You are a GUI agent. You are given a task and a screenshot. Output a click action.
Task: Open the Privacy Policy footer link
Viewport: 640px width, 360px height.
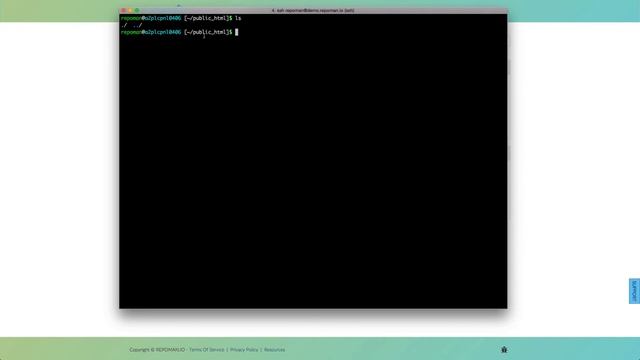click(244, 350)
